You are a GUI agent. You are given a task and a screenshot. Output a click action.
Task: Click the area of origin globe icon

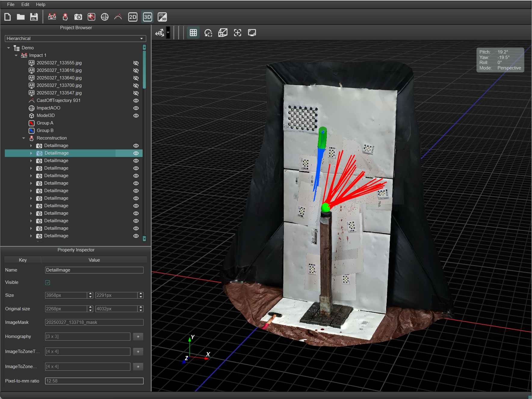pos(105,17)
